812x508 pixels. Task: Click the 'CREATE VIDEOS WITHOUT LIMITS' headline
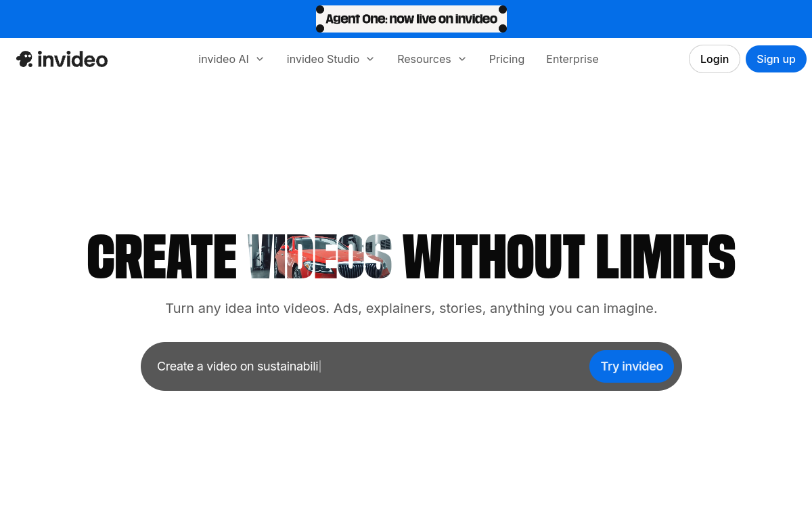(411, 257)
